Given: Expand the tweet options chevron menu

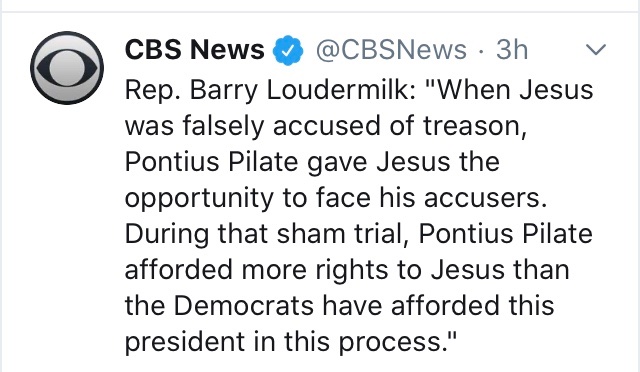Looking at the screenshot, I should point(596,49).
